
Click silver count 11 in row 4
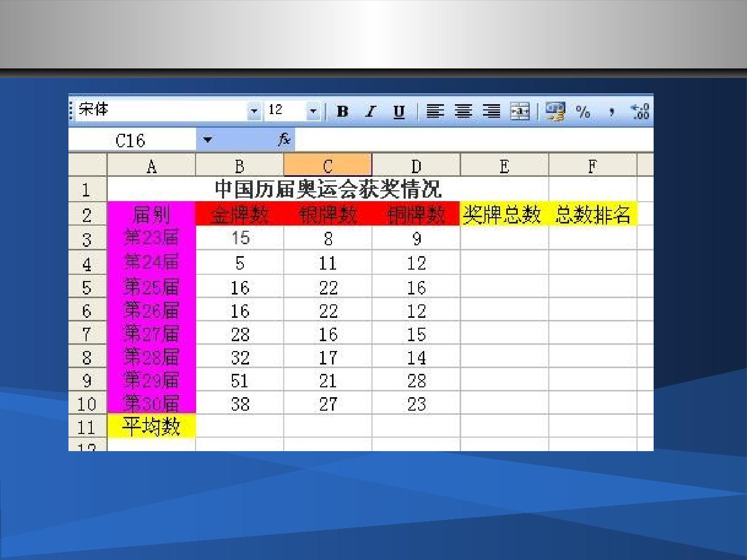pyautogui.click(x=328, y=263)
